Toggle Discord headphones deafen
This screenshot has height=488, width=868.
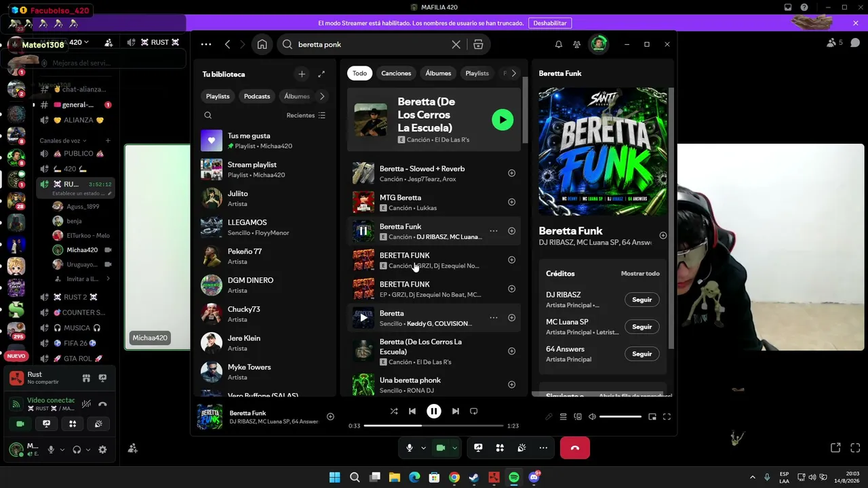pyautogui.click(x=77, y=449)
